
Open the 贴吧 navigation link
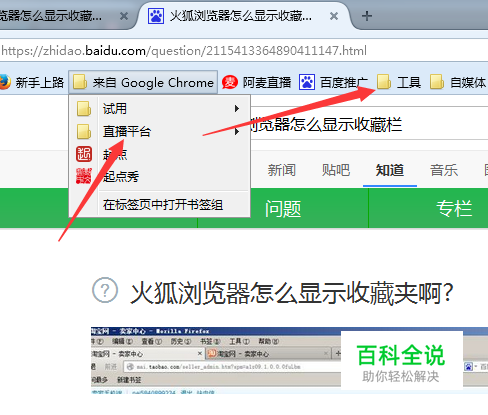pyautogui.click(x=336, y=170)
